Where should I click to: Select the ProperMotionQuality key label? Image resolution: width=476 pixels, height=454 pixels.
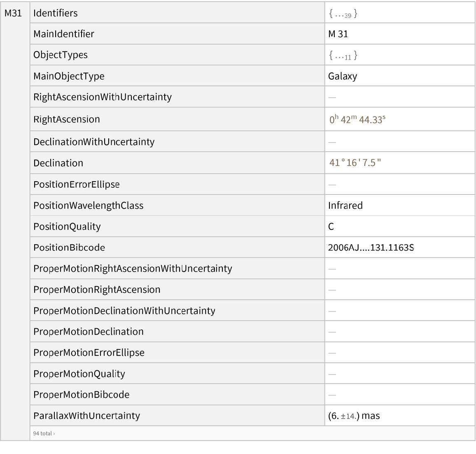pyautogui.click(x=79, y=374)
